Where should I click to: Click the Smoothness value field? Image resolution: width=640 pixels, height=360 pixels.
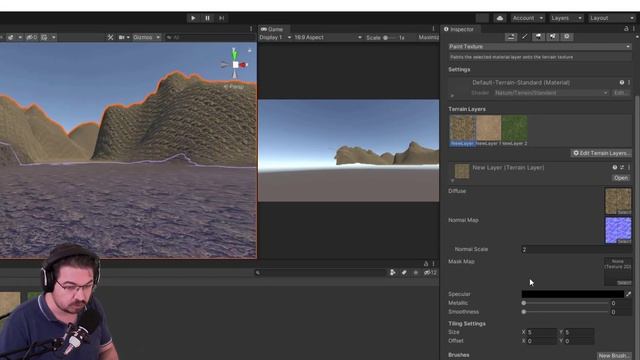click(x=621, y=312)
